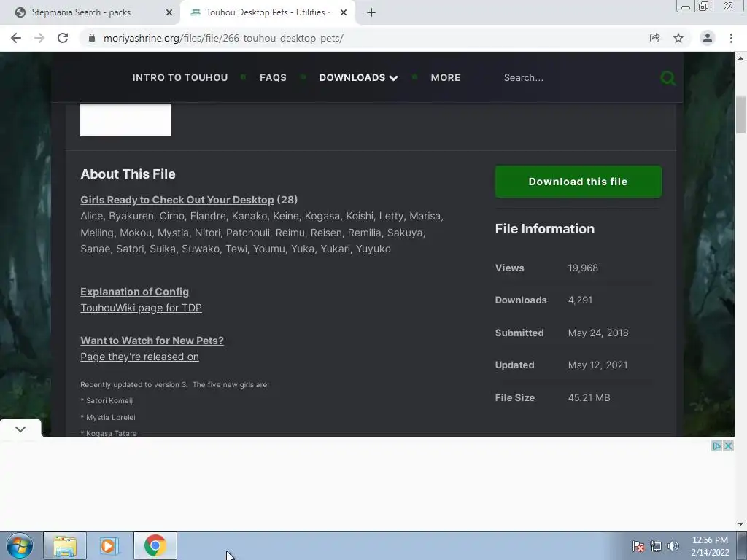Click the File Size value 45.21 MB
This screenshot has height=560, width=747.
point(589,397)
